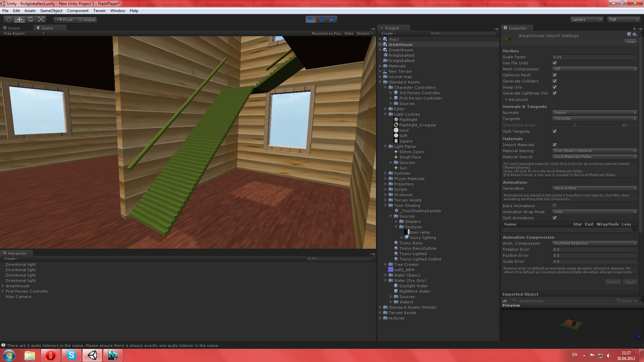Viewport: 644px width, 362px height.
Task: Collapse the Standard Assets folder
Action: [380, 82]
